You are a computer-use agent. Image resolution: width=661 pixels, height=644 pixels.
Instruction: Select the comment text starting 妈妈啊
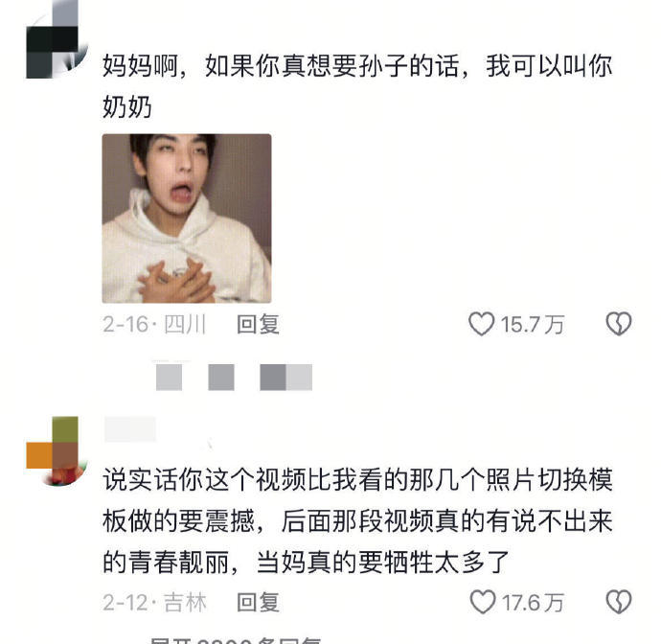357,86
